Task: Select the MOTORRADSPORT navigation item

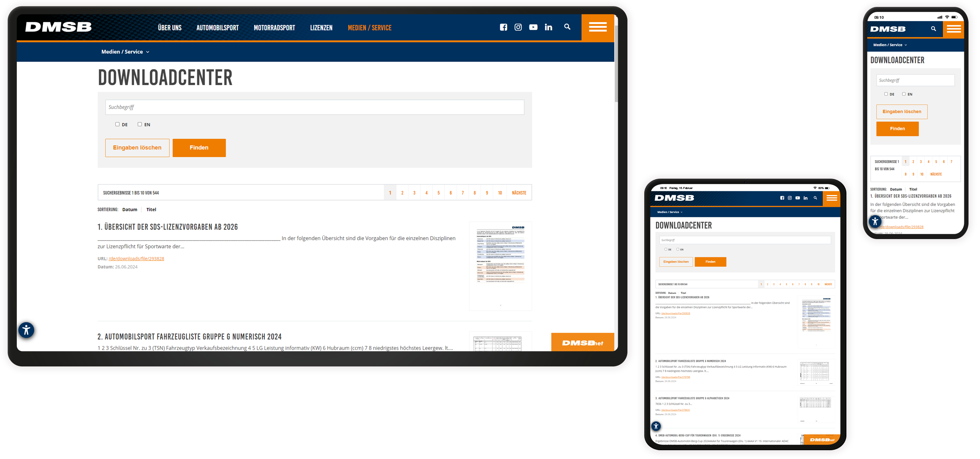Action: click(x=274, y=27)
